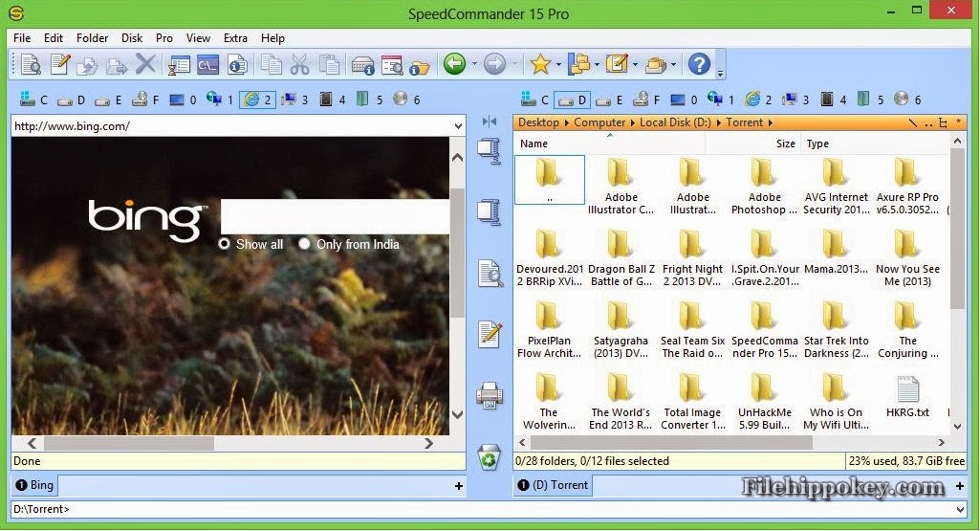Select drive E in left drive bar
Viewport: 980px width, 531px height.
(108, 100)
